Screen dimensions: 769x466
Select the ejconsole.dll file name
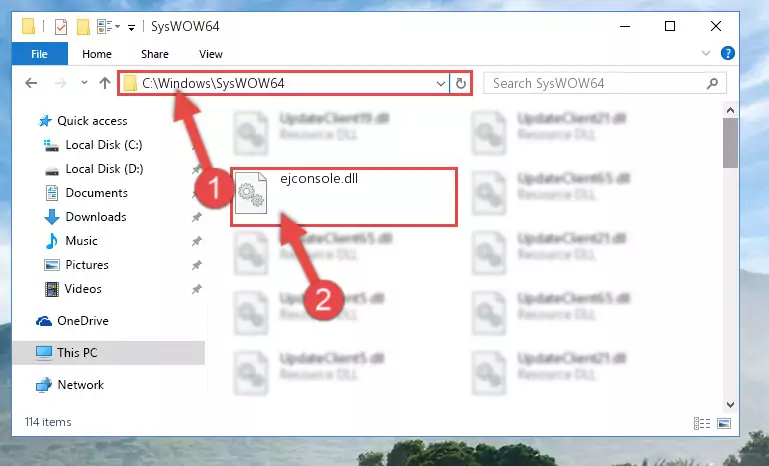coord(319,179)
